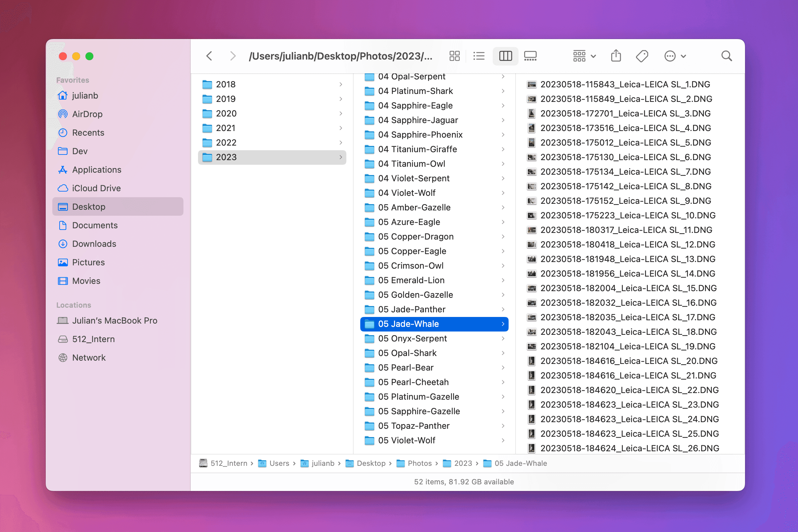Image resolution: width=798 pixels, height=532 pixels.
Task: Select the 512_Intern location
Action: click(x=93, y=338)
